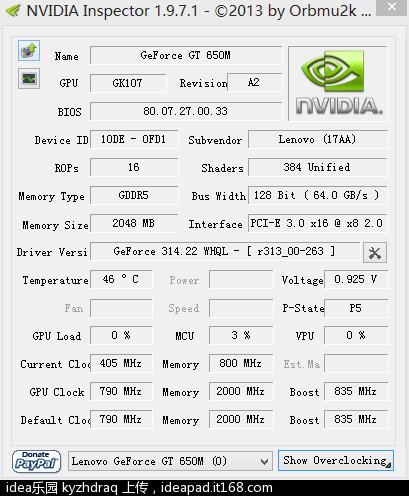Click the Driver Version field GeForce 314.22 WHQL
The width and height of the screenshot is (409, 496).
click(x=225, y=251)
